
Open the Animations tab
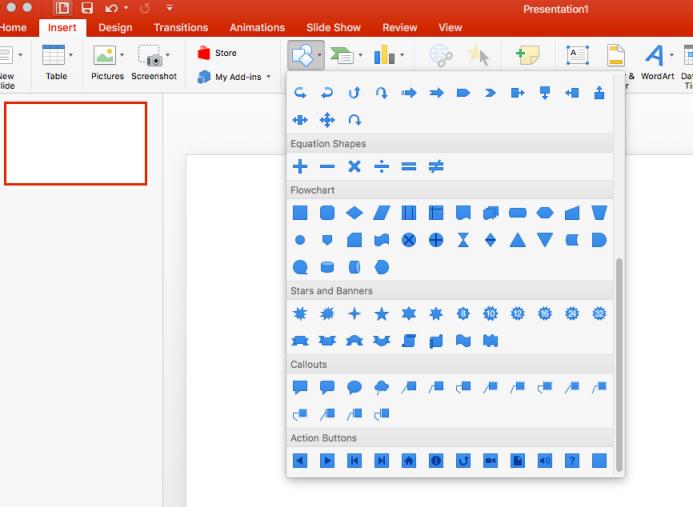click(257, 27)
